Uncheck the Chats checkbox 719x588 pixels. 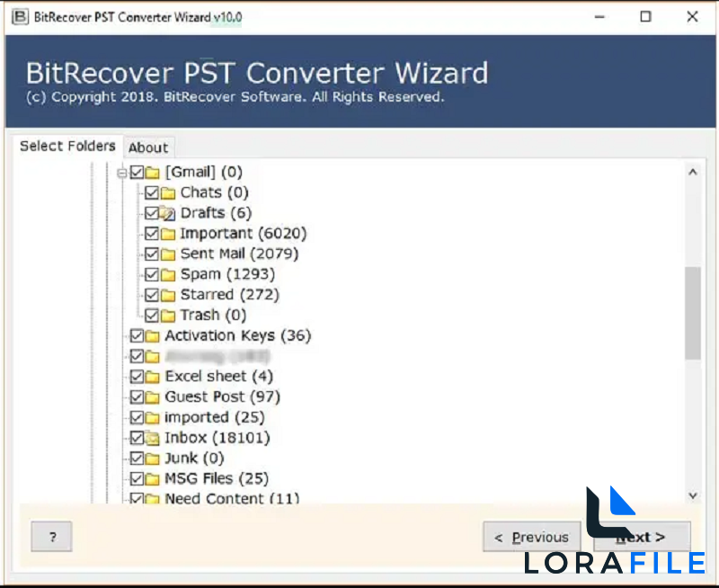tap(152, 192)
